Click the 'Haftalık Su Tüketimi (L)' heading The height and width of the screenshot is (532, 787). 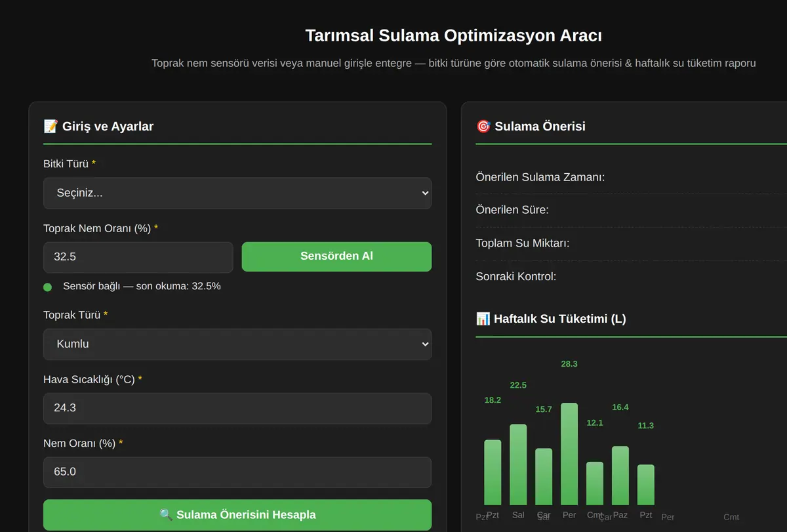[x=560, y=319]
